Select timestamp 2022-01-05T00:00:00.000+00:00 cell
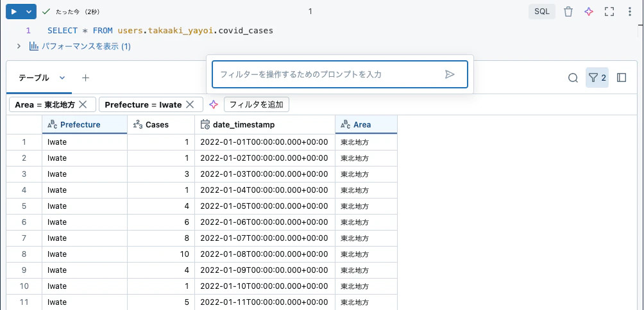This screenshot has height=310, width=644. click(x=265, y=206)
